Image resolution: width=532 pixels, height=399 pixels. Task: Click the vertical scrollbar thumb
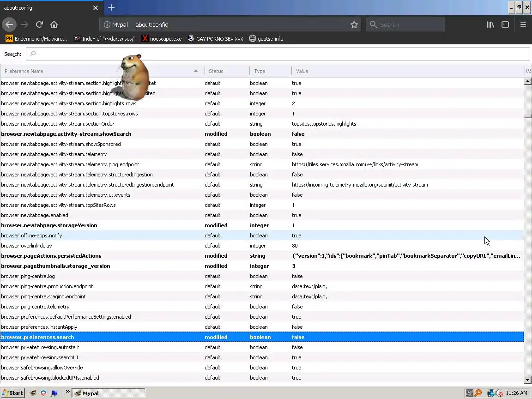(527, 116)
